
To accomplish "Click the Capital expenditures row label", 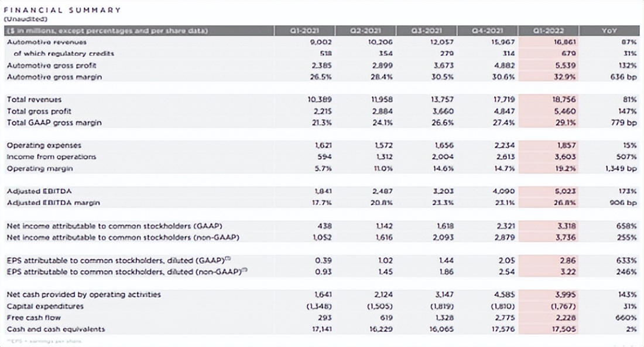I will (45, 306).
